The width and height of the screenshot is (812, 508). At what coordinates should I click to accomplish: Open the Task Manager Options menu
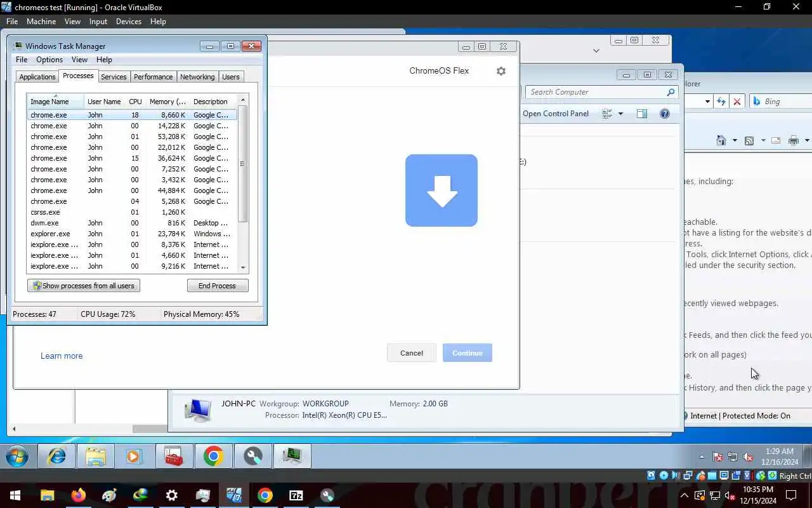coord(49,60)
